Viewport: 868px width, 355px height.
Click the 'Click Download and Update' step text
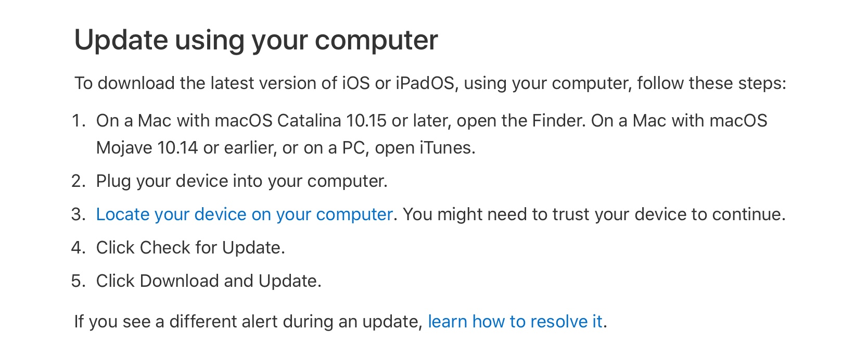pyautogui.click(x=209, y=281)
